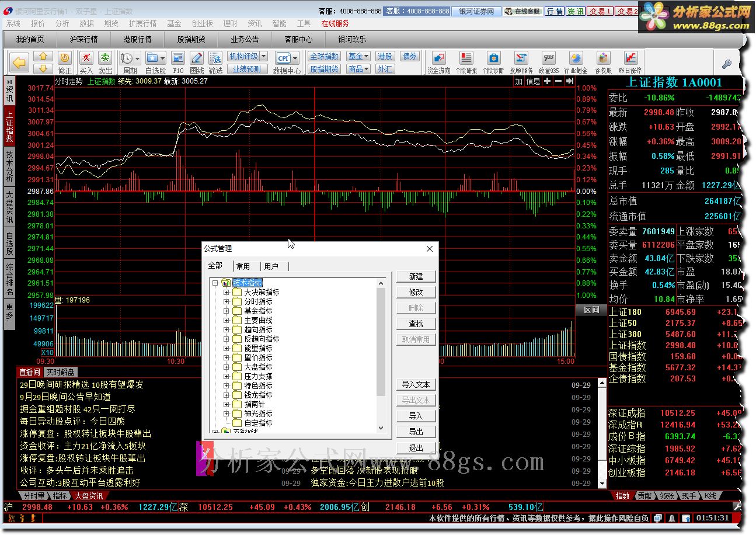
Task: Click the wrench settings icon
Action: tap(727, 64)
